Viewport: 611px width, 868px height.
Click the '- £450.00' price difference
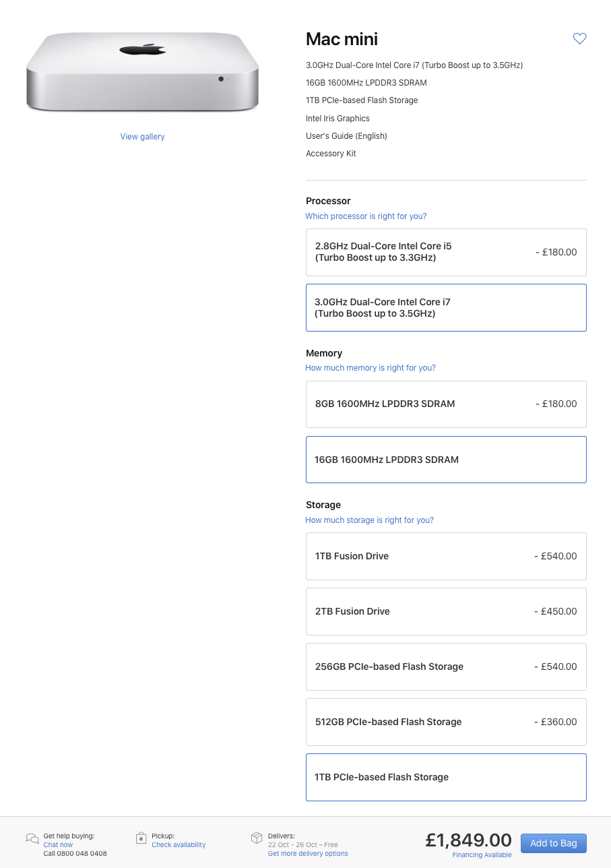coord(556,611)
